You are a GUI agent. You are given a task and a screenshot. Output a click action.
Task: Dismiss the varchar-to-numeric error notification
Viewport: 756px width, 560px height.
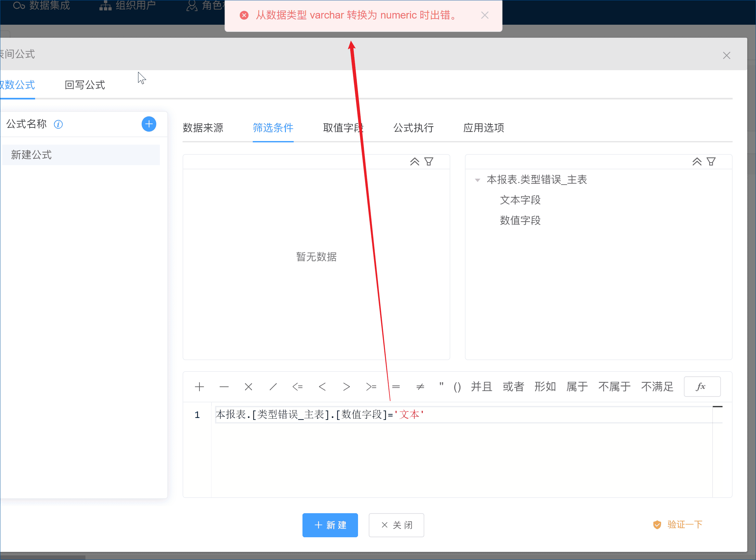(x=485, y=15)
